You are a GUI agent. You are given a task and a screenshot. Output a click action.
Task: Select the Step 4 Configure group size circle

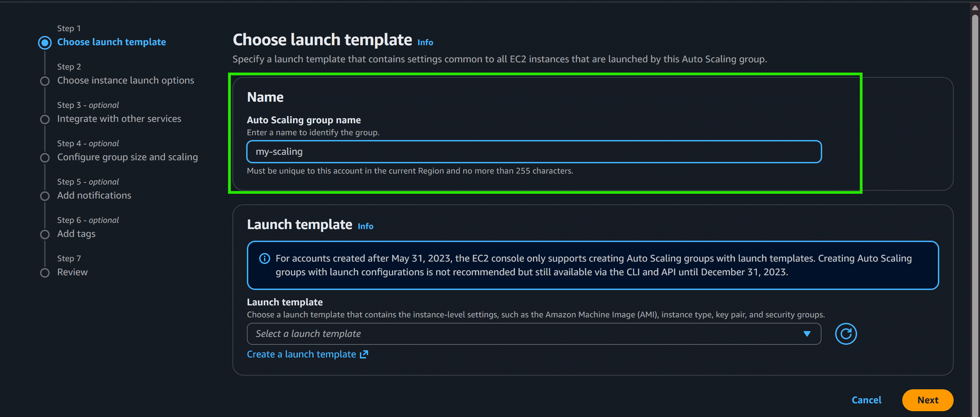click(45, 158)
